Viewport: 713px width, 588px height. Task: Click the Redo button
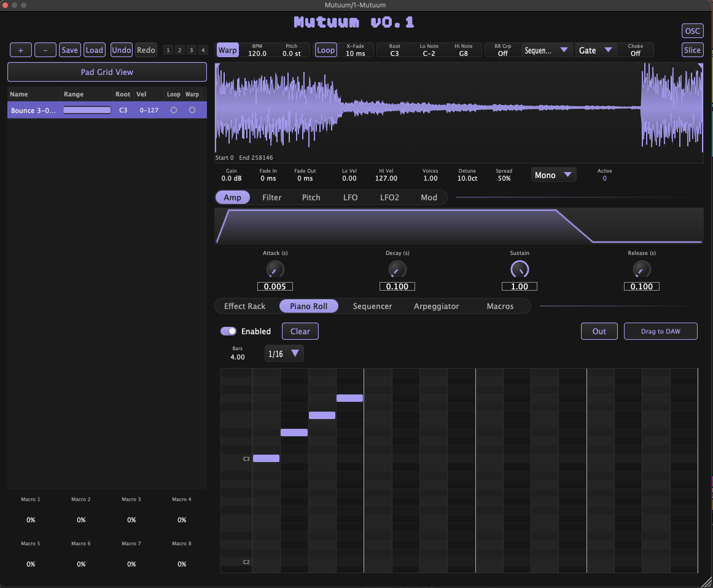(x=146, y=50)
